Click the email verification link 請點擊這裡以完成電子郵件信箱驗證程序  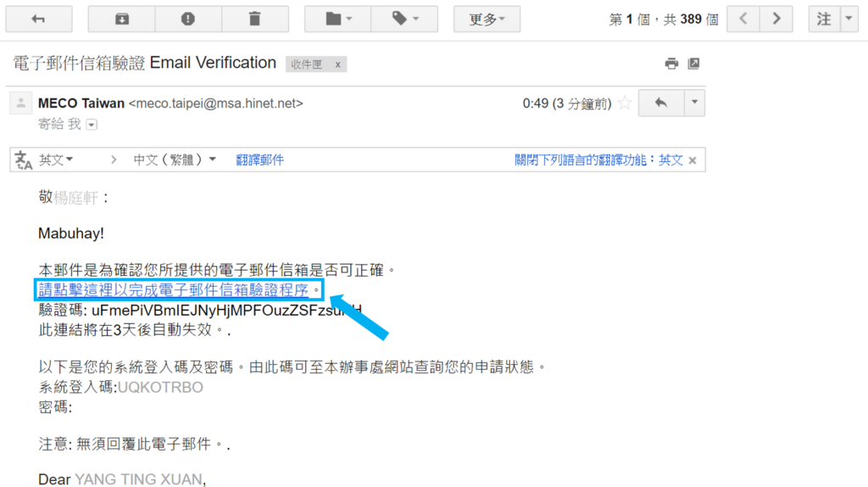click(x=173, y=290)
